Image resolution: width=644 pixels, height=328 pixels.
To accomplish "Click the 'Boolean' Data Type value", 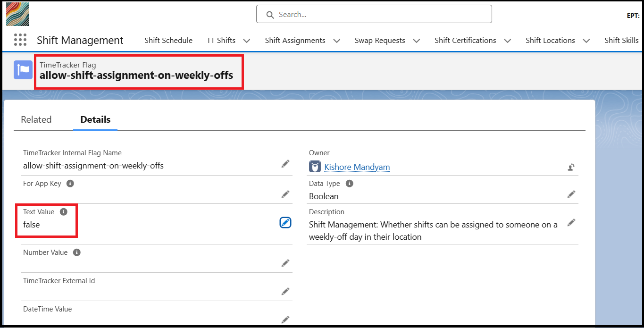I will point(324,196).
